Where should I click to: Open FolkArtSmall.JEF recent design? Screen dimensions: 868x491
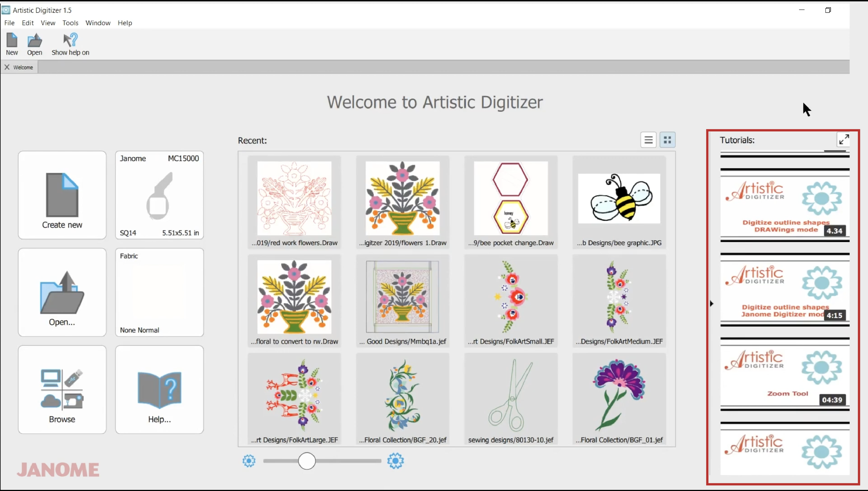coord(511,301)
